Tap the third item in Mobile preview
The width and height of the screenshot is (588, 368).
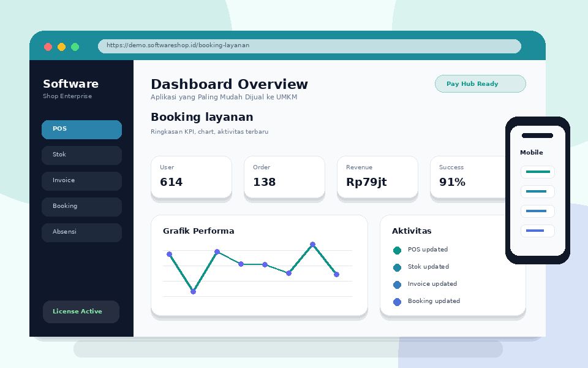click(x=537, y=211)
